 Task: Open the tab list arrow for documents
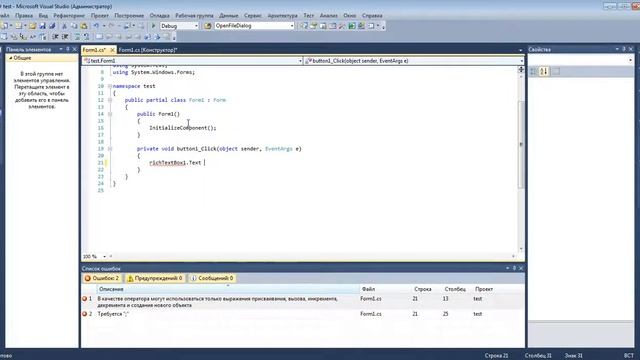point(520,50)
